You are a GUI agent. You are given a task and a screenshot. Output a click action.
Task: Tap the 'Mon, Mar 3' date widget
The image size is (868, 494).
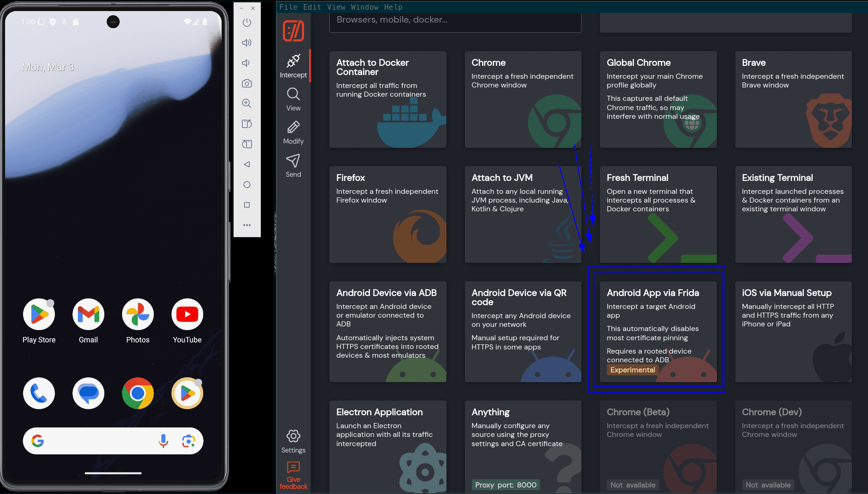[48, 67]
